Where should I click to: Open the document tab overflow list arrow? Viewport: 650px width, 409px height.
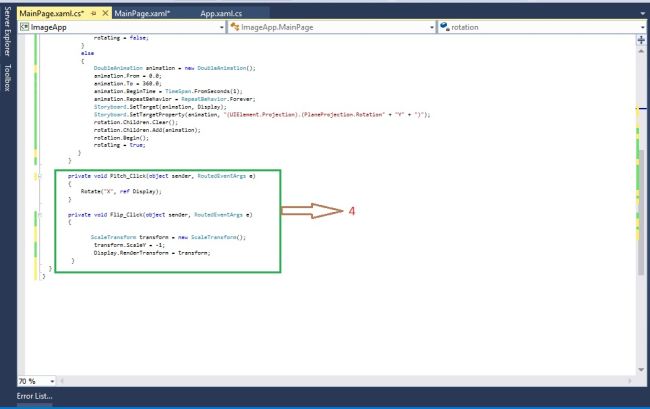643,14
